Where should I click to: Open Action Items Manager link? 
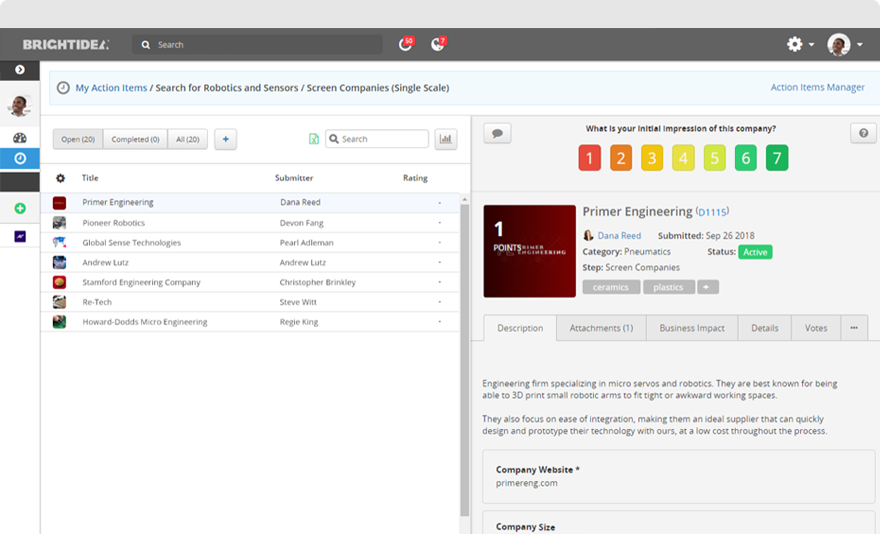(x=817, y=87)
